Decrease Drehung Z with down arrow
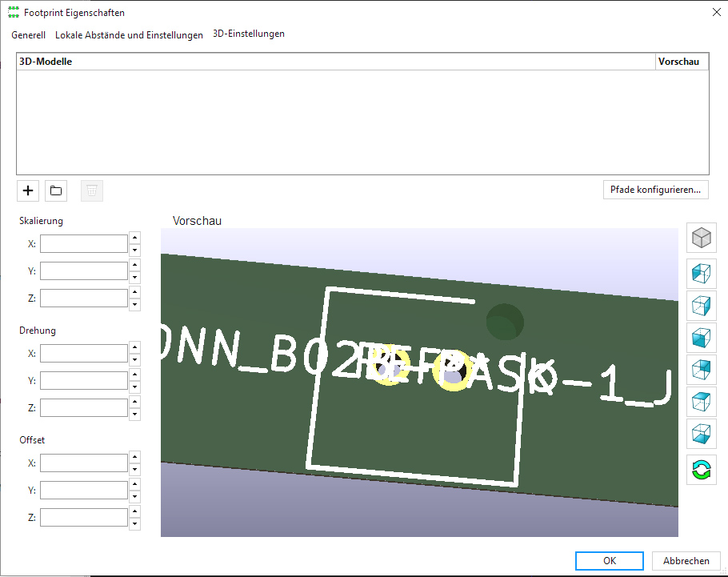The width and height of the screenshot is (728, 577). pyautogui.click(x=134, y=415)
